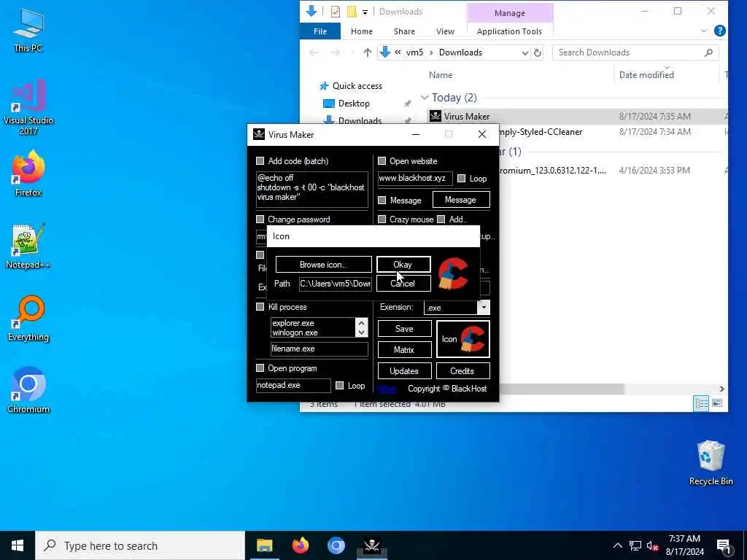The width and height of the screenshot is (747, 560).
Task: Toggle the Kill process checkbox
Action: click(260, 307)
